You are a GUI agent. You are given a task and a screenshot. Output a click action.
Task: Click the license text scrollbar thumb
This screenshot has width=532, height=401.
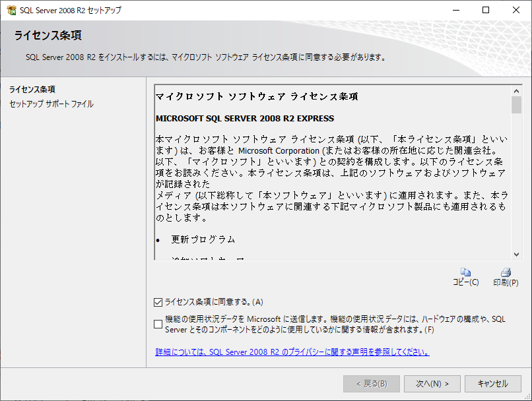click(516, 106)
